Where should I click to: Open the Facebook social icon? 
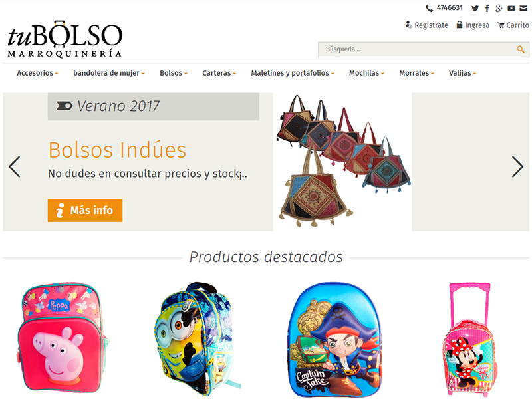487,9
